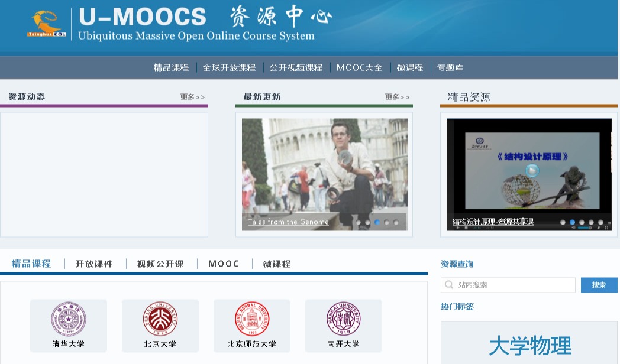
Task: Select the Peking University (北京大学) emblem
Action: pyautogui.click(x=160, y=319)
